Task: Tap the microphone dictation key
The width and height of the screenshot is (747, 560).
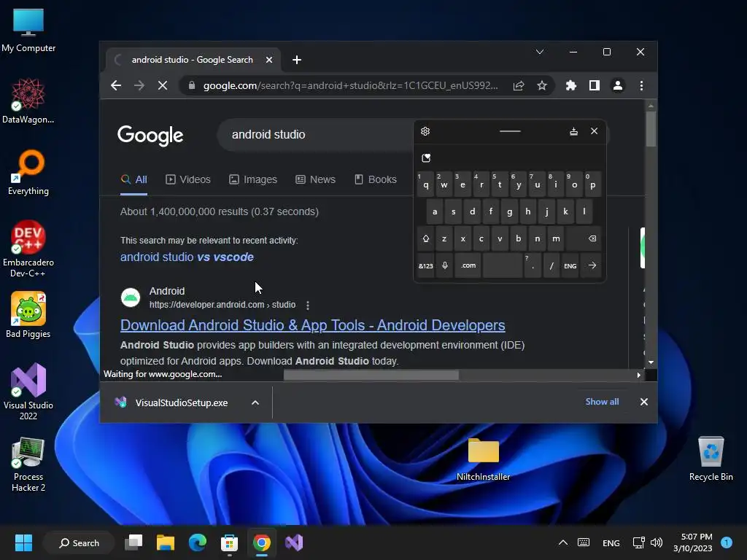Action: tap(444, 265)
